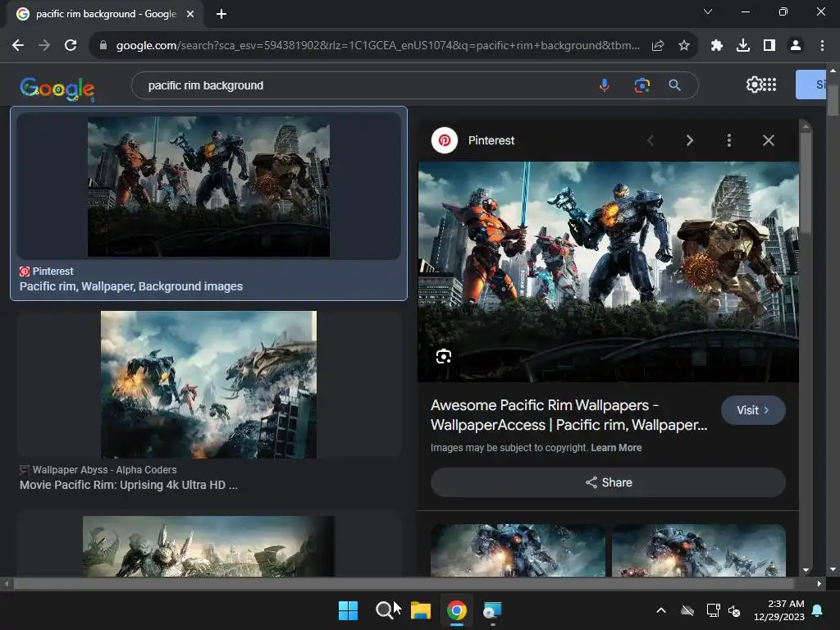Close the pacific rim background tab
This screenshot has height=630, width=840.
tap(190, 14)
